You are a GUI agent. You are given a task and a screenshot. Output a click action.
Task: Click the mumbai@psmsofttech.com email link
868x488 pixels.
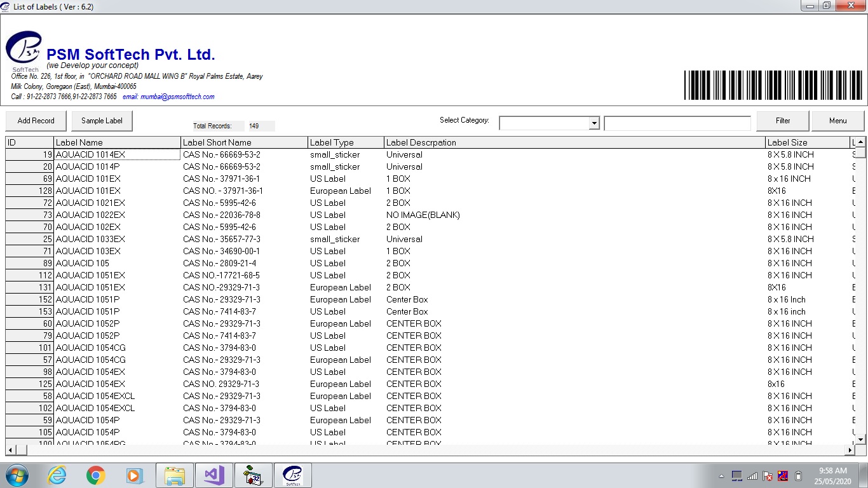[168, 97]
